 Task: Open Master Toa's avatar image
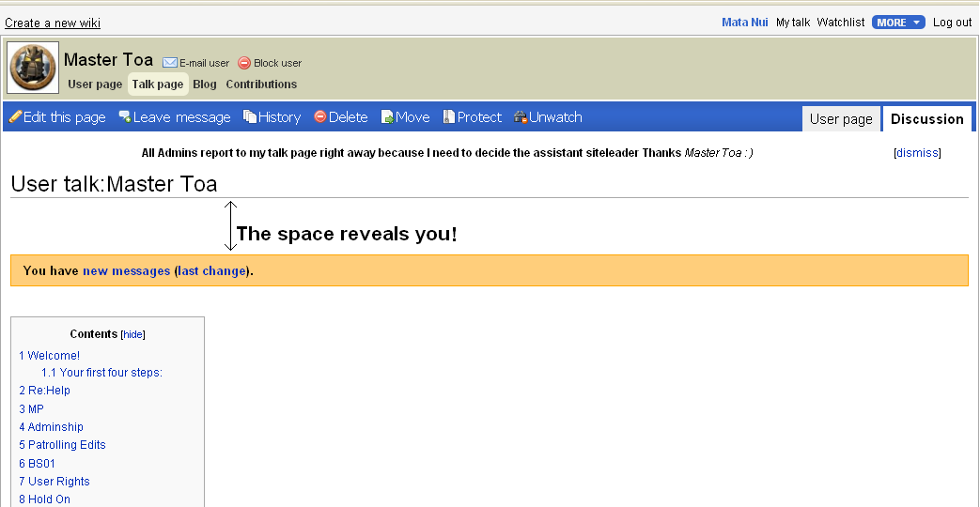[x=33, y=68]
